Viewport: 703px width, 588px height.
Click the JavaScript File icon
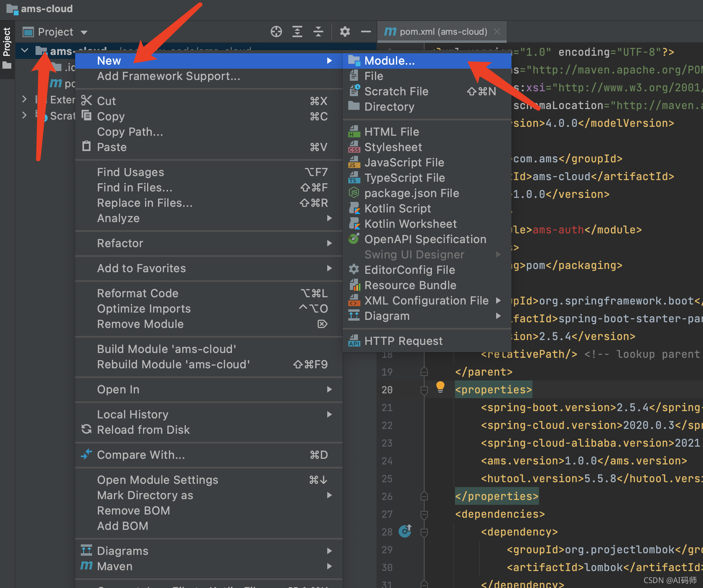[354, 162]
